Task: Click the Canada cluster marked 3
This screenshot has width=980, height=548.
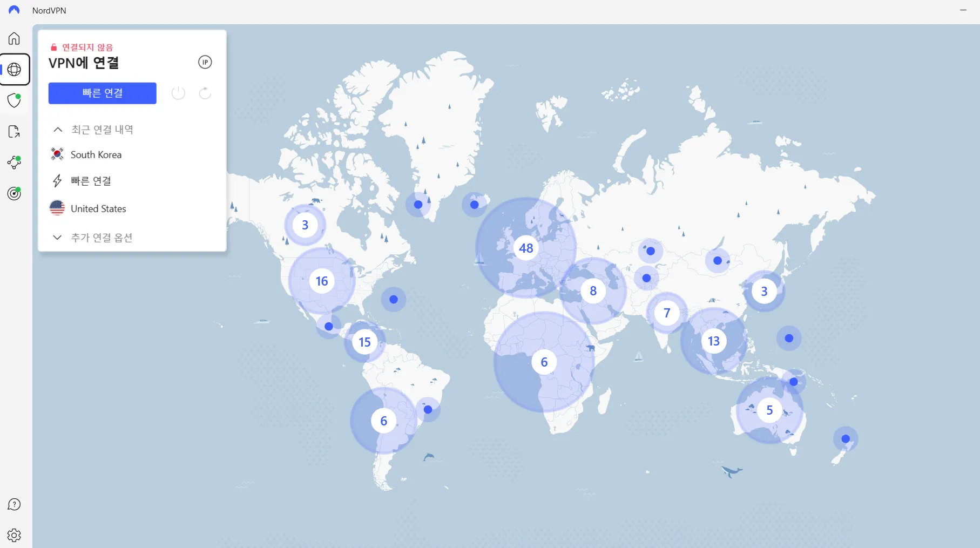Action: [305, 225]
